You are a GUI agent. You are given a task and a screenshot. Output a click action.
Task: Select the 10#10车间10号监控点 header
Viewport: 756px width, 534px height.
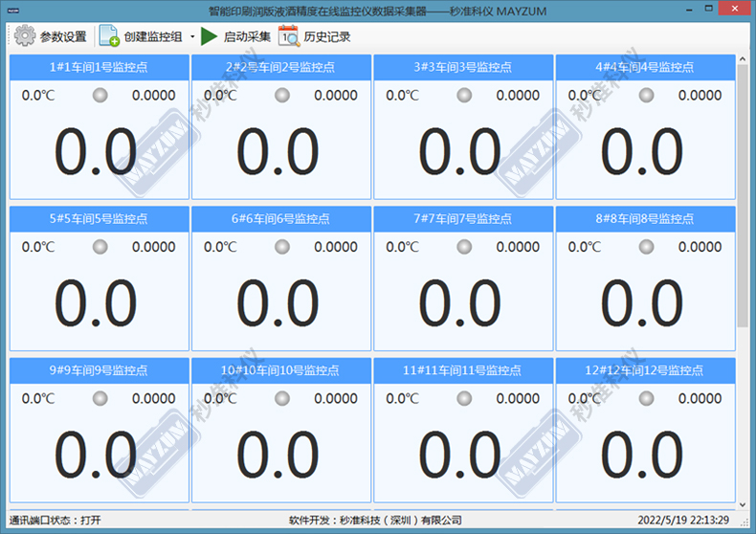tap(281, 370)
